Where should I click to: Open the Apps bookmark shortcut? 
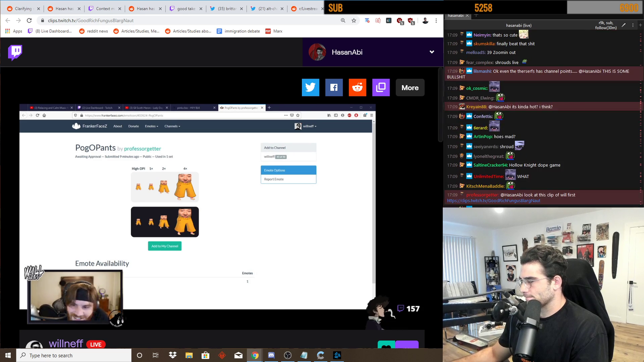click(14, 31)
